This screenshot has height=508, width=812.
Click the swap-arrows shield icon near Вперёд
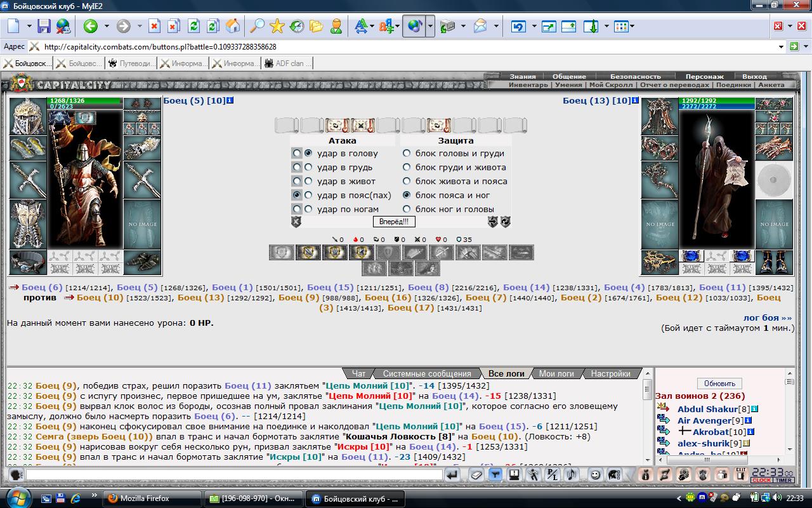(x=493, y=222)
